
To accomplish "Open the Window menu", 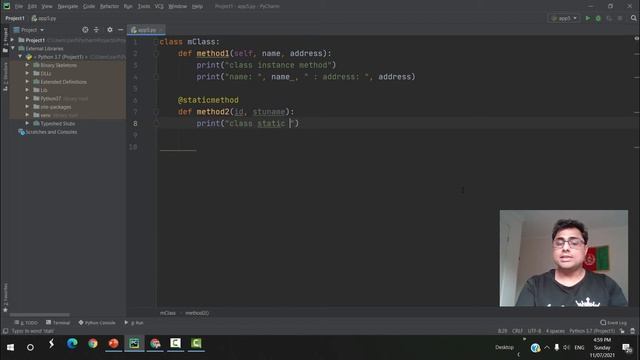I will coord(178,7).
